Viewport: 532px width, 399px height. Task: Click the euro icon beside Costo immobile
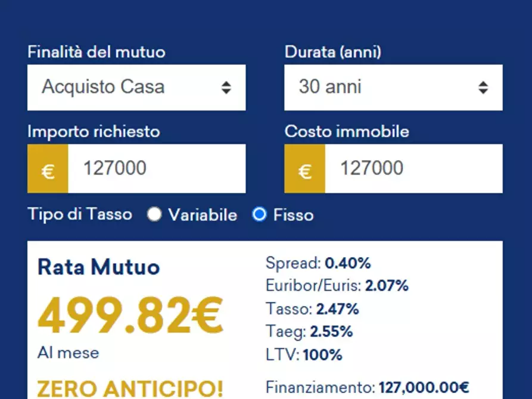click(304, 169)
